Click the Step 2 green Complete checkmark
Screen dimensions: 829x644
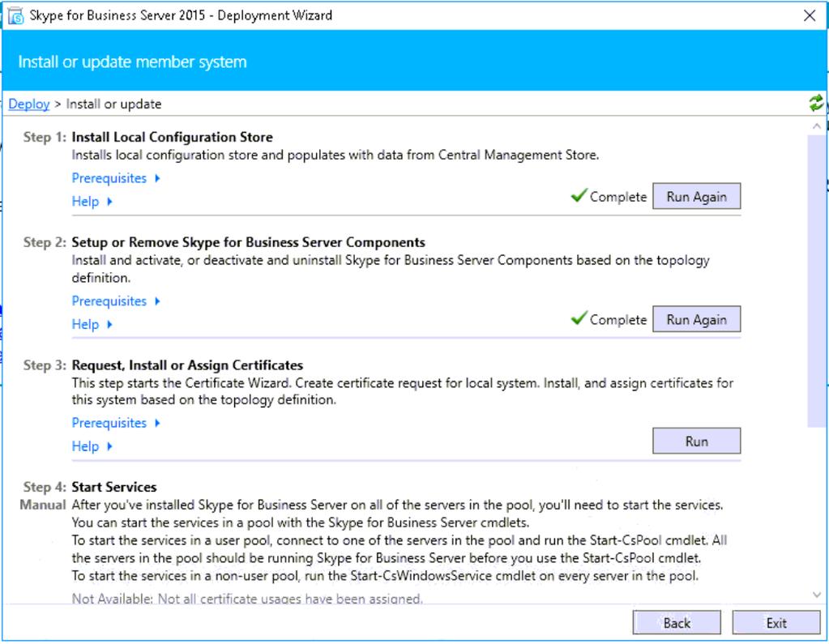(579, 318)
